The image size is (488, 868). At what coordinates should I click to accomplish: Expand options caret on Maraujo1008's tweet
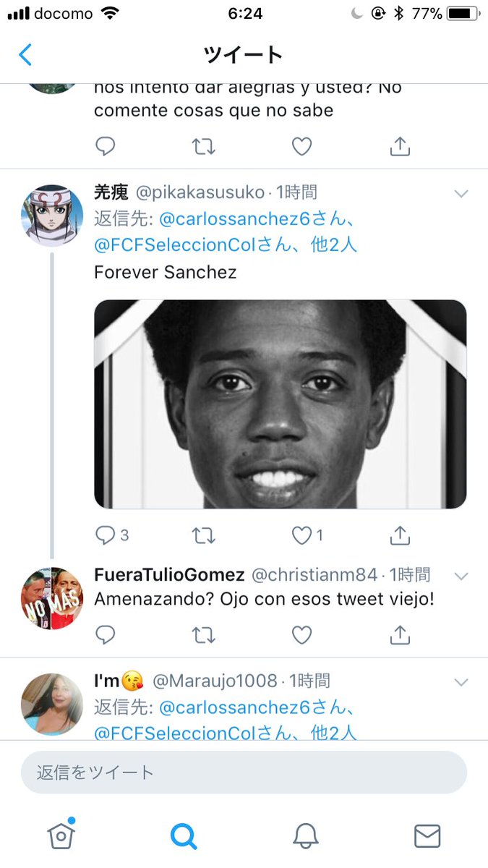click(x=461, y=682)
